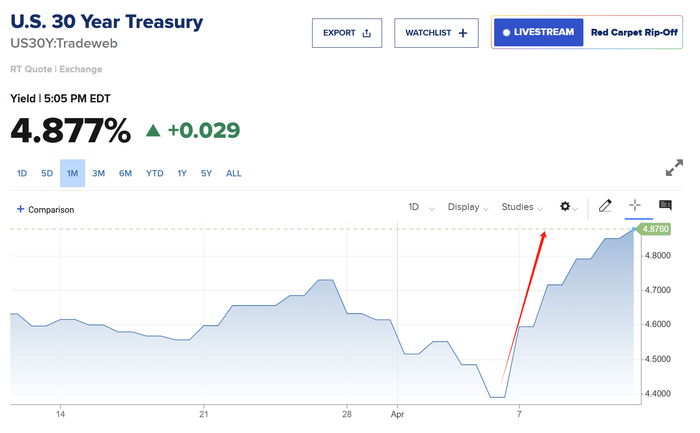Expand the Display dropdown
This screenshot has height=433, width=700.
(x=469, y=207)
